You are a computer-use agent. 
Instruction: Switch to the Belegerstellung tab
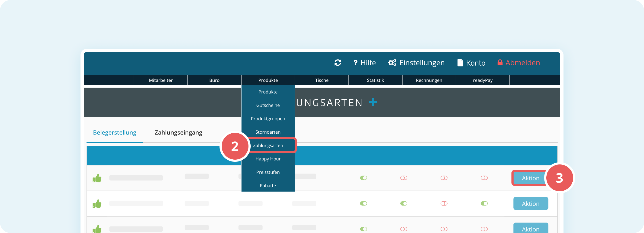pos(115,133)
